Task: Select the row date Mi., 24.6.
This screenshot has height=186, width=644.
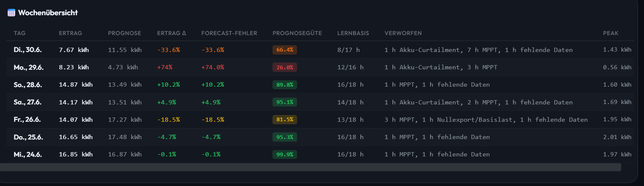Action: 28,154
